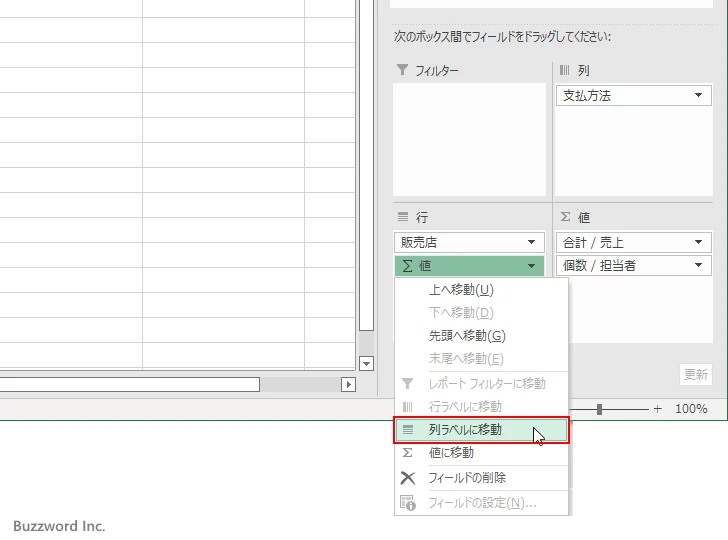728x540 pixels.
Task: Open the Σ 値 field dropdown arrow
Action: pyautogui.click(x=531, y=266)
